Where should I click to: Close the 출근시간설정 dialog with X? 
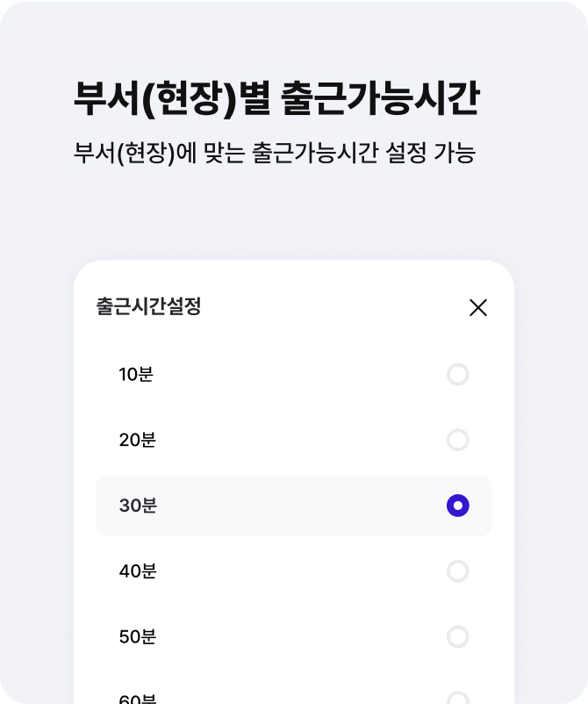click(x=478, y=307)
